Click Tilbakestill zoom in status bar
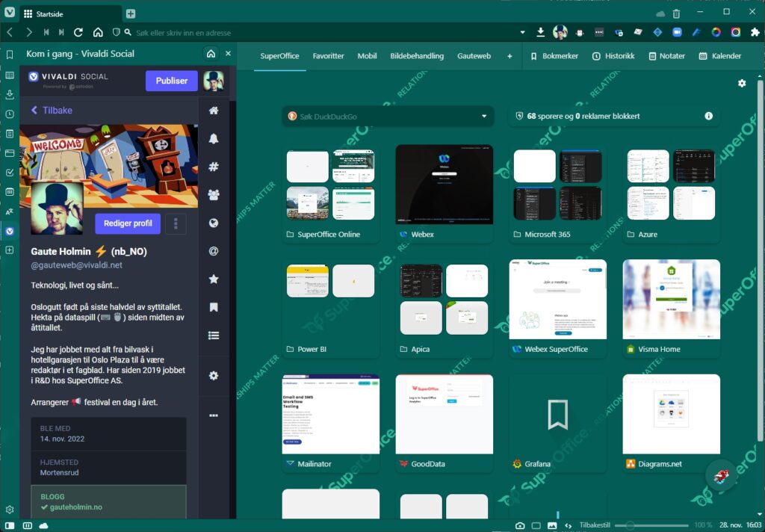This screenshot has width=765, height=532. (x=595, y=525)
